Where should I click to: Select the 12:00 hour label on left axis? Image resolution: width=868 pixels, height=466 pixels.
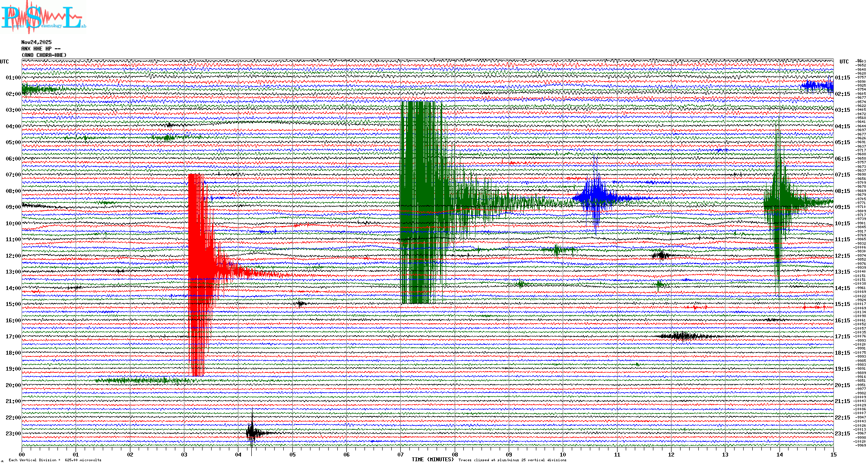13,256
